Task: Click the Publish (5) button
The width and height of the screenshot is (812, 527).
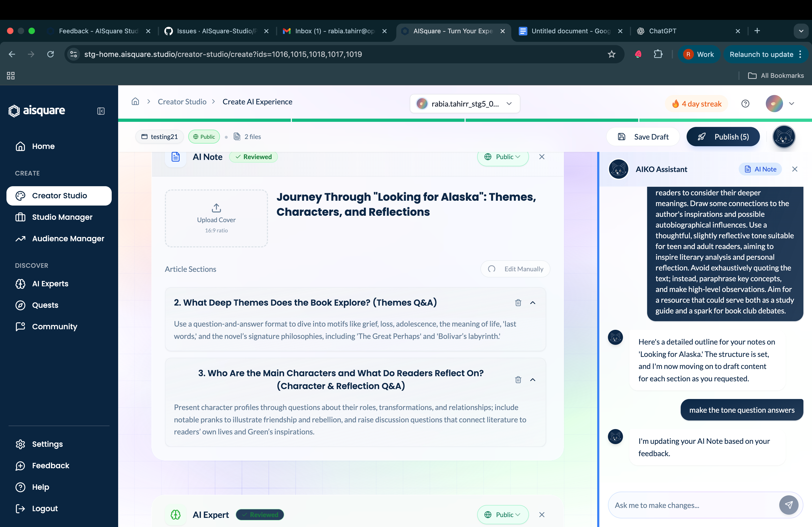Action: click(x=723, y=137)
